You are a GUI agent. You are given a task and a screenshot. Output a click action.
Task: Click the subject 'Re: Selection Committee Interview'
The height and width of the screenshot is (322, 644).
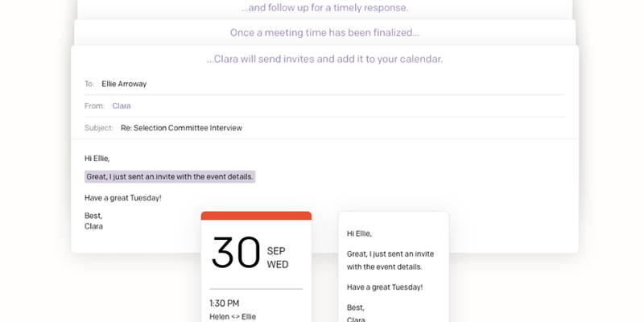point(181,128)
